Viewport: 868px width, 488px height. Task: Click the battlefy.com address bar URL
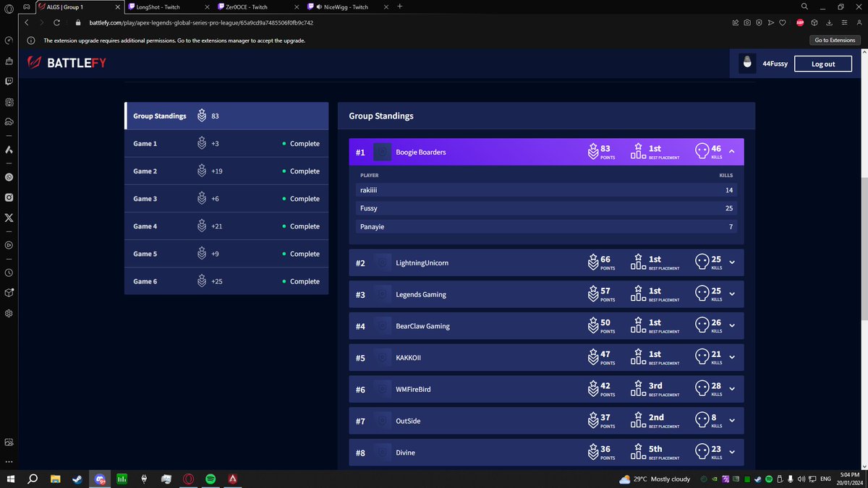pos(200,22)
